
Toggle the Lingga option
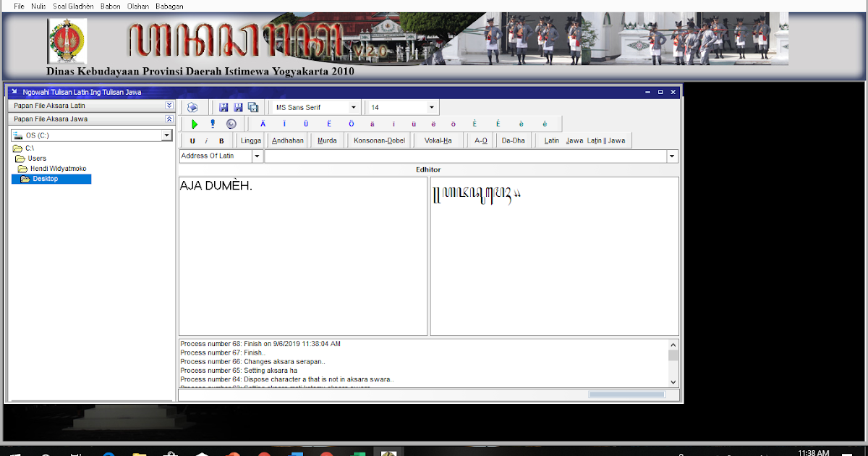251,140
